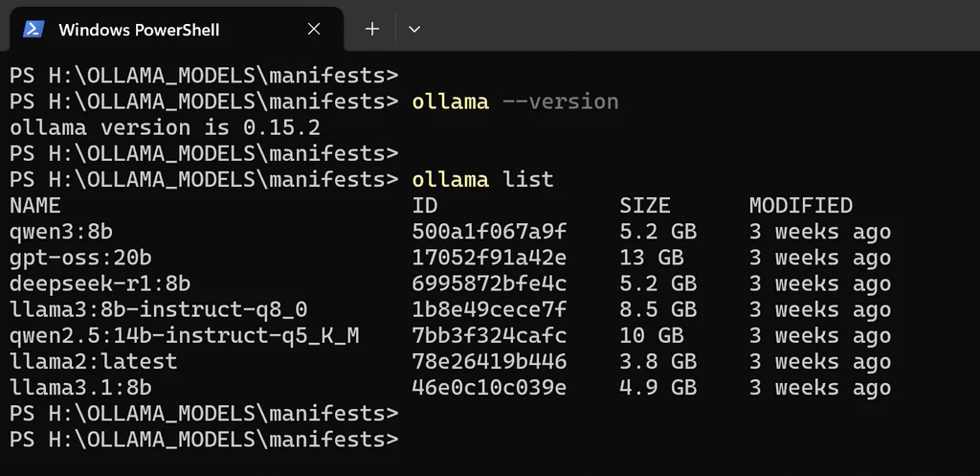Click the SIZE column header
Viewport: 980px width, 476px height.
(x=645, y=205)
